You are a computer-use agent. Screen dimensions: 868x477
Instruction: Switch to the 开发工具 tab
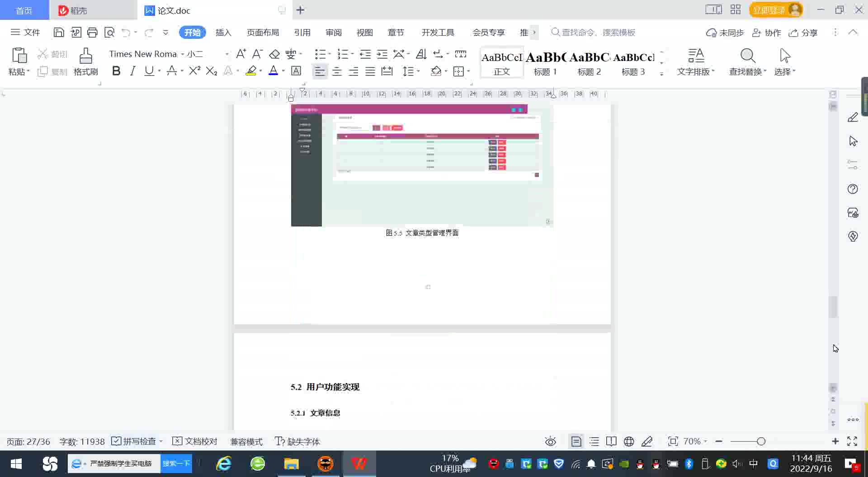tap(438, 33)
